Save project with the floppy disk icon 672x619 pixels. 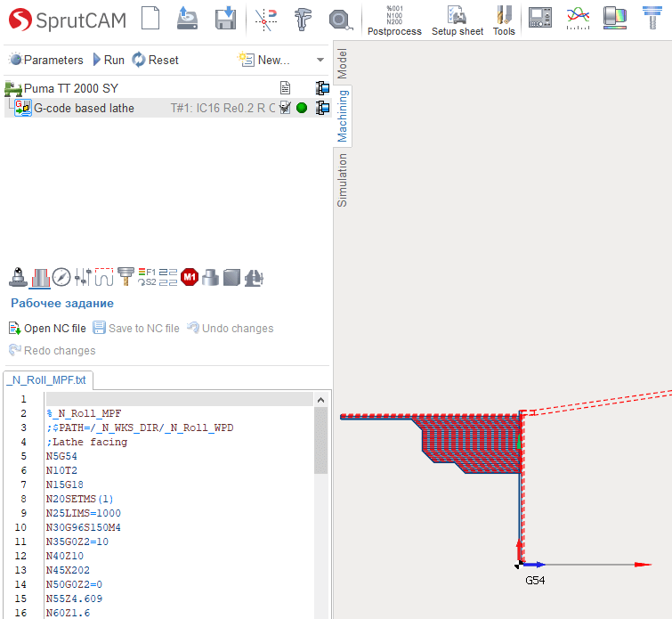(225, 19)
